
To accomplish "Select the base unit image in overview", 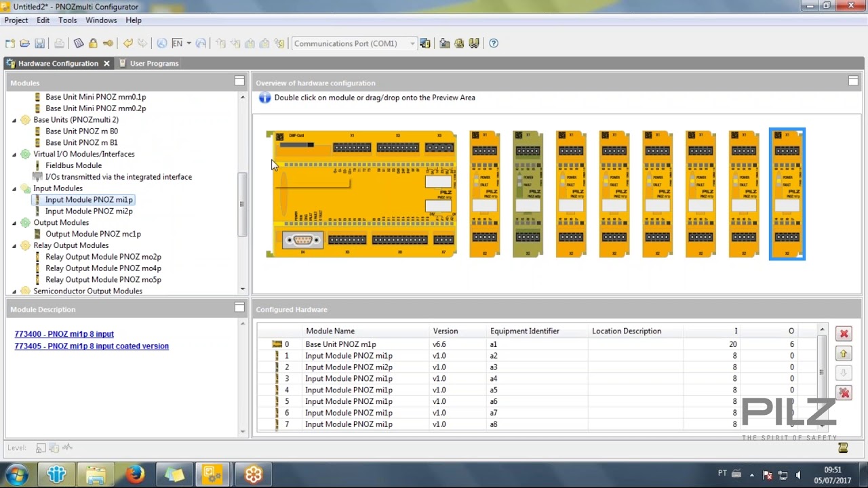I will 361,194.
